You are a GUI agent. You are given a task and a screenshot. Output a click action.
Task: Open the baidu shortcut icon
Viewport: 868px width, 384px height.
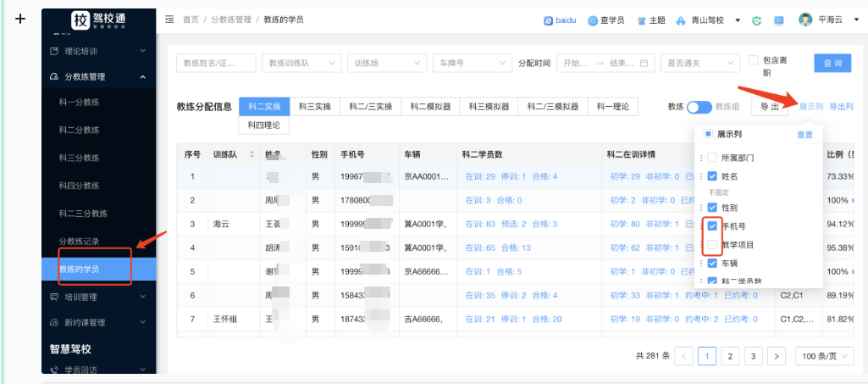(x=549, y=19)
